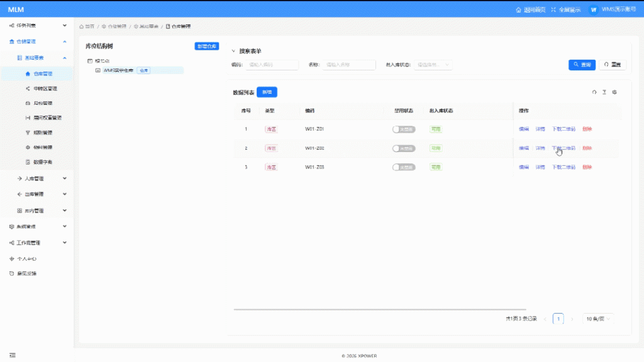Toggle the disable switch for W01-Z02
Image resolution: width=644 pixels, height=362 pixels.
click(403, 148)
